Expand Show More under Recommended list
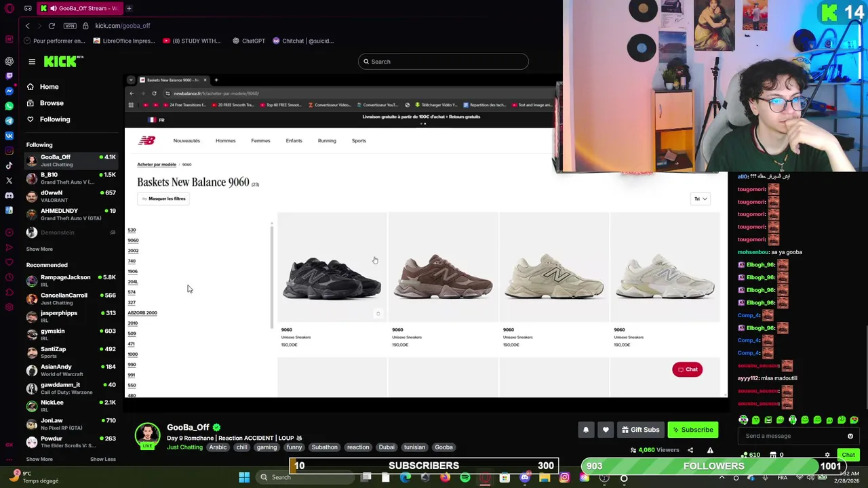 point(39,459)
